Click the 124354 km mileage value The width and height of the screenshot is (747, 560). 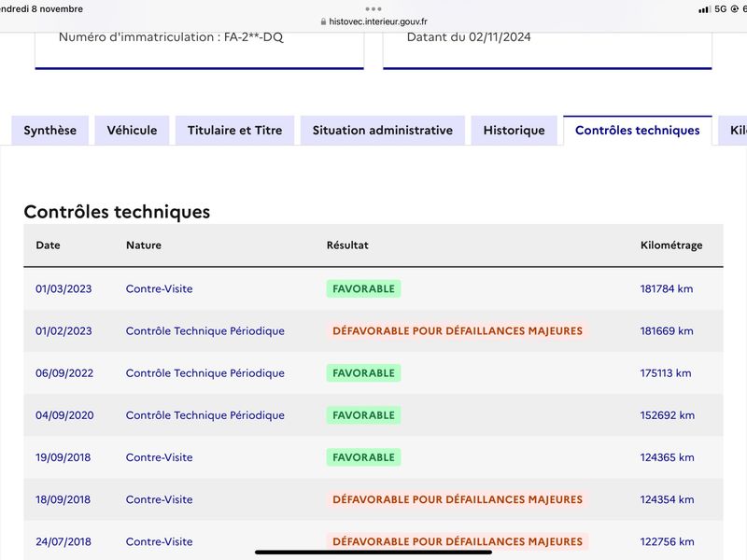667,499
